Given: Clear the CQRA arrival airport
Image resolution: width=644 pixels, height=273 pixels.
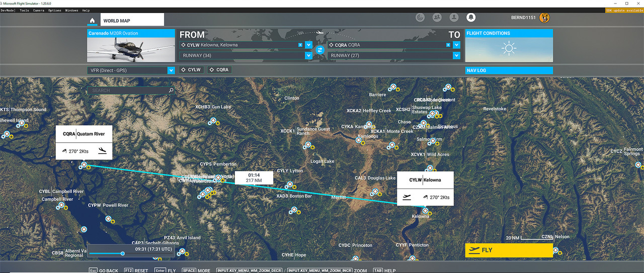Looking at the screenshot, I should [448, 45].
